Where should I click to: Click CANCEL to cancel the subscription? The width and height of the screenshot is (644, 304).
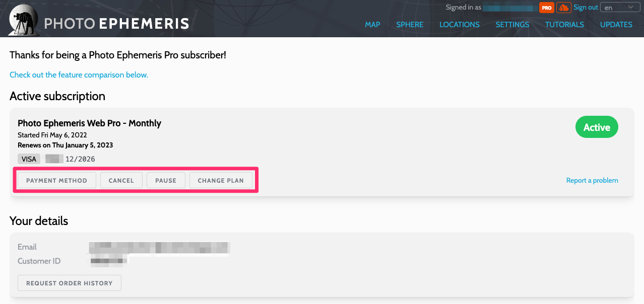tap(121, 181)
